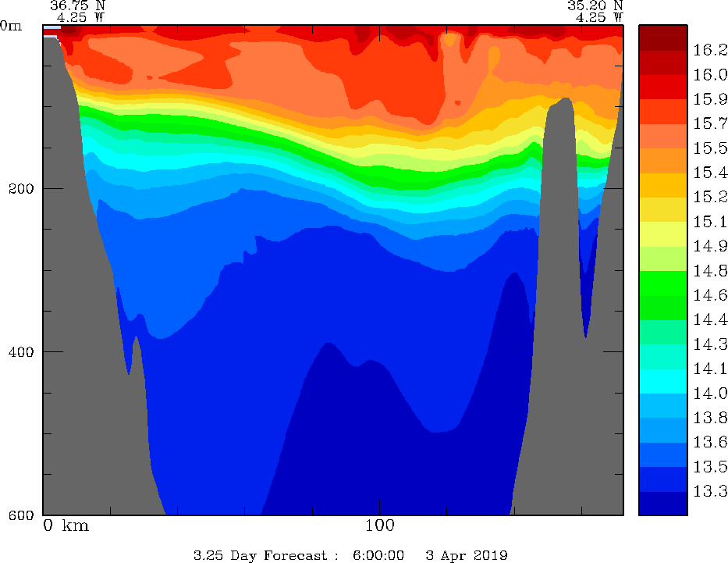
Task: Click the 14.3 colorbar label
Action: pyautogui.click(x=710, y=344)
